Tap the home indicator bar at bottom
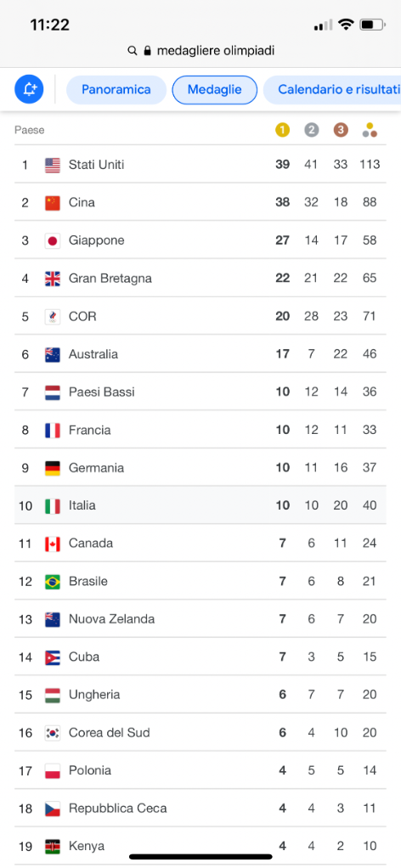The width and height of the screenshot is (401, 868). 200,856
